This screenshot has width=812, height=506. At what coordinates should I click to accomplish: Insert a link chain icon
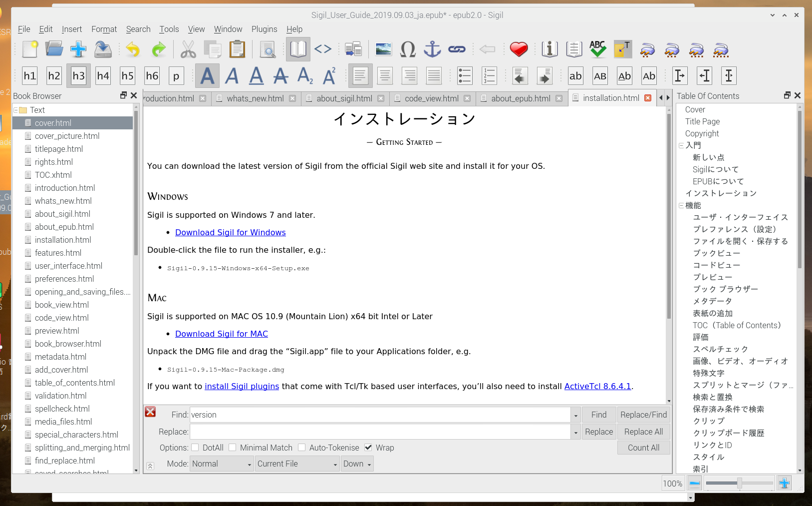[x=457, y=49]
